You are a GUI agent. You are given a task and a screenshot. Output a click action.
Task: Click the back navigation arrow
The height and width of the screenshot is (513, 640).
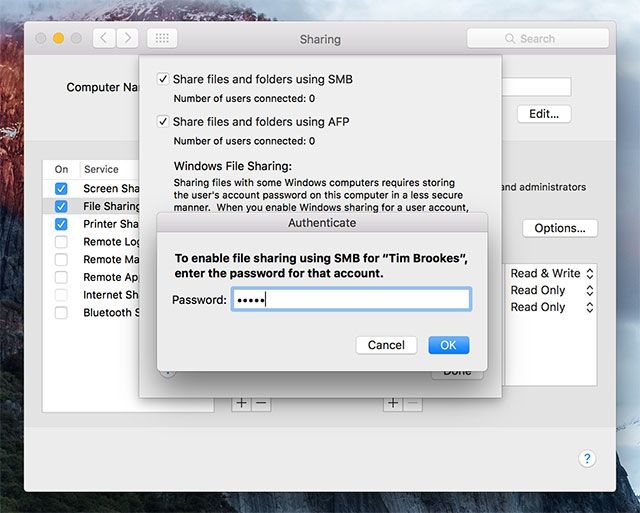[104, 38]
